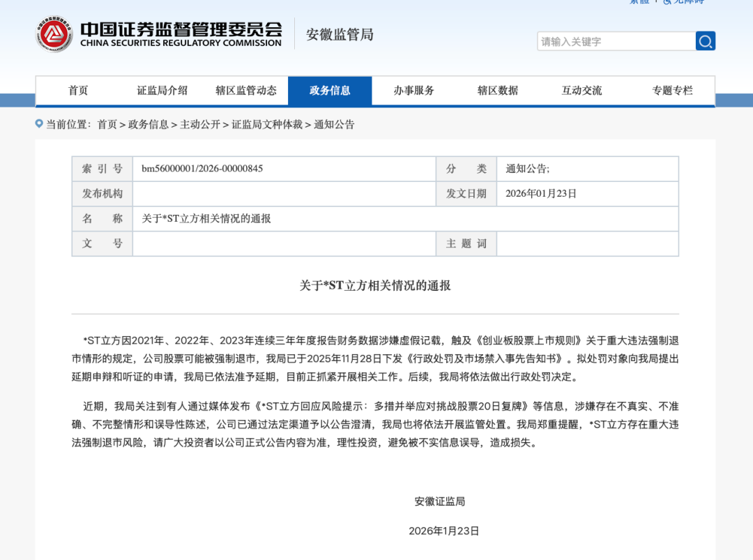Click the CSRC round emblem logo
The height and width of the screenshot is (560, 753).
(54, 34)
